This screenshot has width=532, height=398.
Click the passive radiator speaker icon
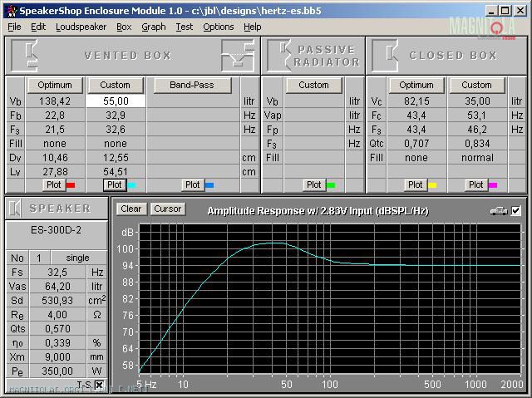pyautogui.click(x=279, y=56)
